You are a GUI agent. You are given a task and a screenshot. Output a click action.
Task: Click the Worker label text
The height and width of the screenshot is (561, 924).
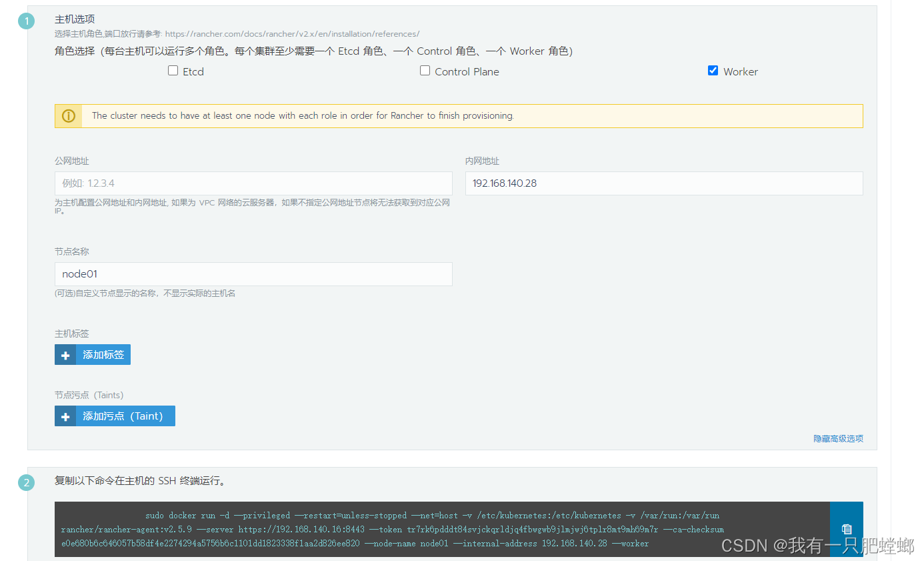[x=741, y=71]
